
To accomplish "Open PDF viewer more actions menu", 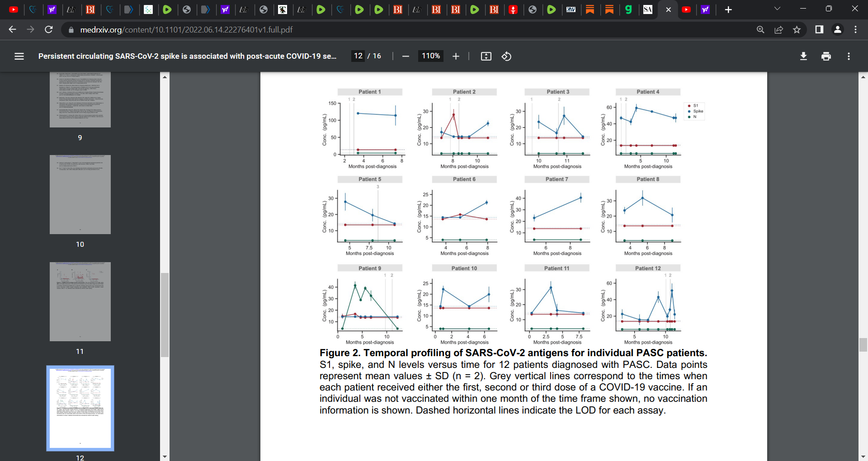I will tap(849, 56).
